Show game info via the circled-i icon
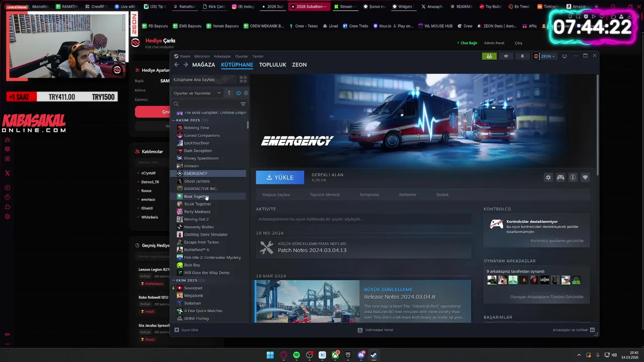Image resolution: width=644 pixels, height=362 pixels. [573, 177]
